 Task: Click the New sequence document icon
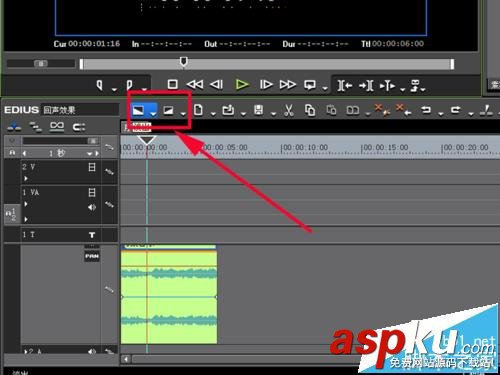tap(198, 110)
